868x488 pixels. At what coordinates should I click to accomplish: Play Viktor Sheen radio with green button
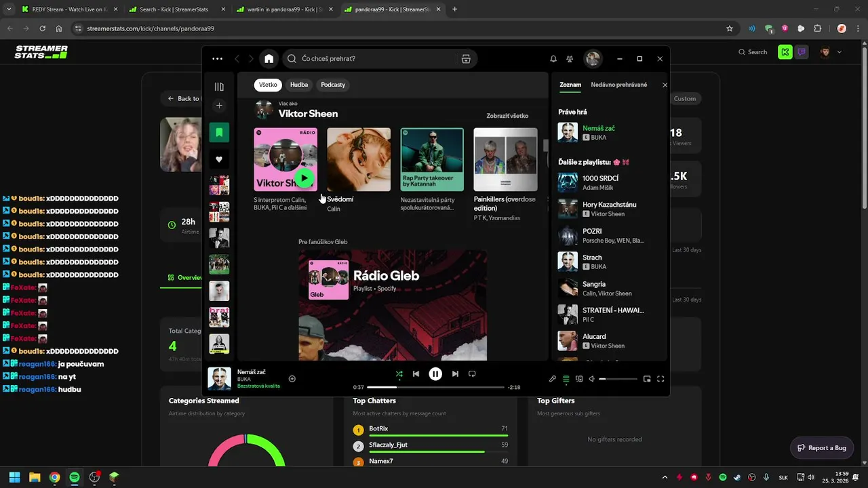click(x=304, y=178)
